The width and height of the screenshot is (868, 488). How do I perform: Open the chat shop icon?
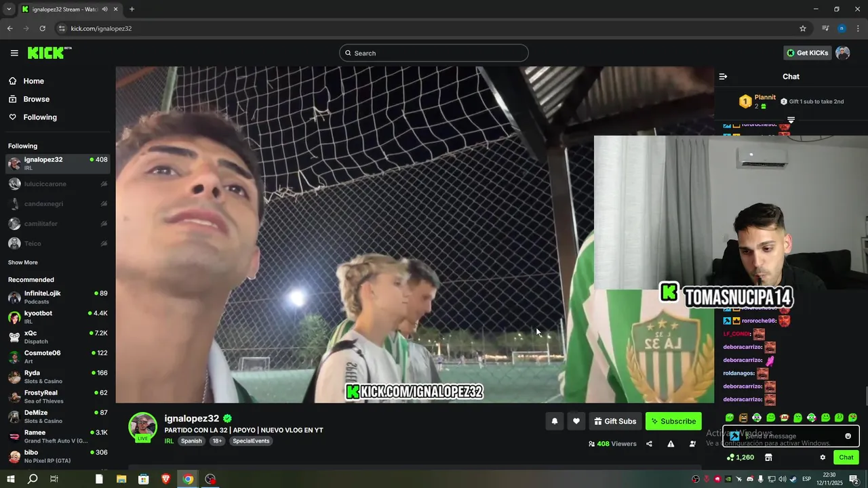768,457
